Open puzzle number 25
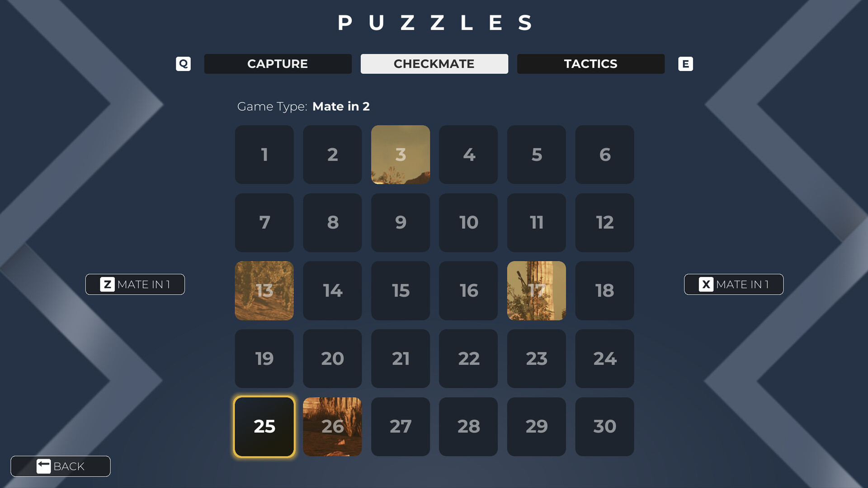868x488 pixels. (x=264, y=427)
